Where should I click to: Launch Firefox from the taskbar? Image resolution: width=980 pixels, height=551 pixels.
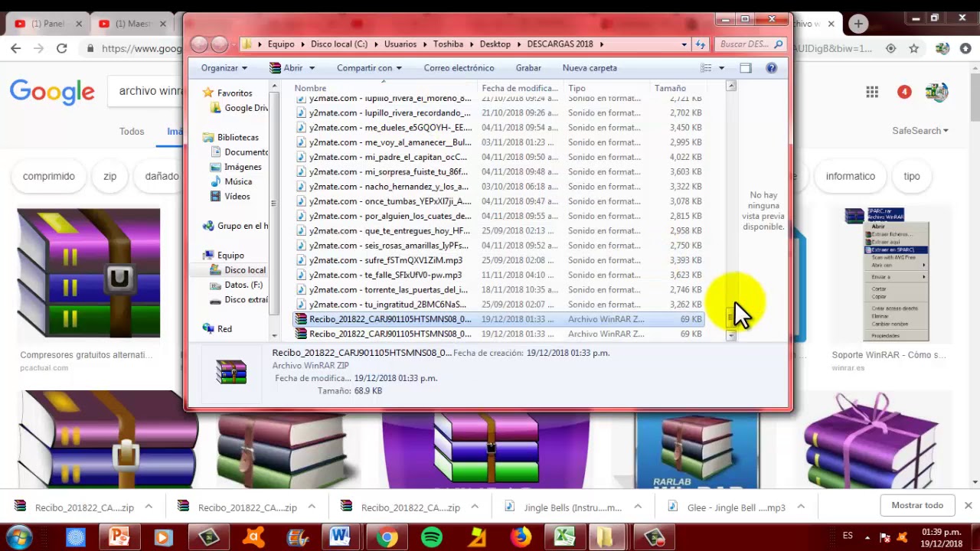[521, 537]
